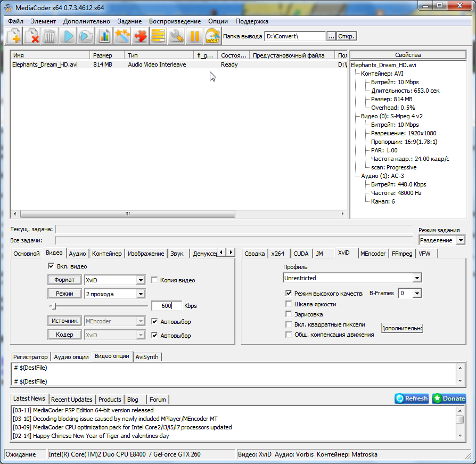476x464 pixels.
Task: Click the 'Кодер' button
Action: 64,335
